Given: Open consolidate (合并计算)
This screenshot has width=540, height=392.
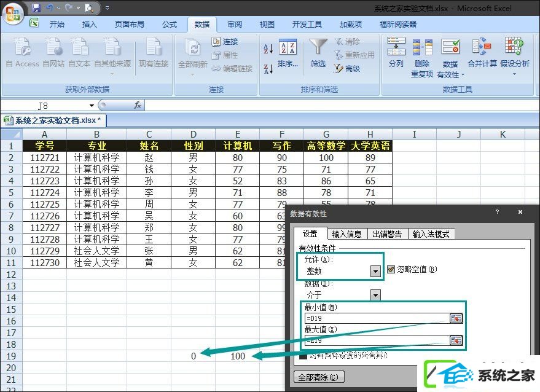Looking at the screenshot, I should 482,53.
